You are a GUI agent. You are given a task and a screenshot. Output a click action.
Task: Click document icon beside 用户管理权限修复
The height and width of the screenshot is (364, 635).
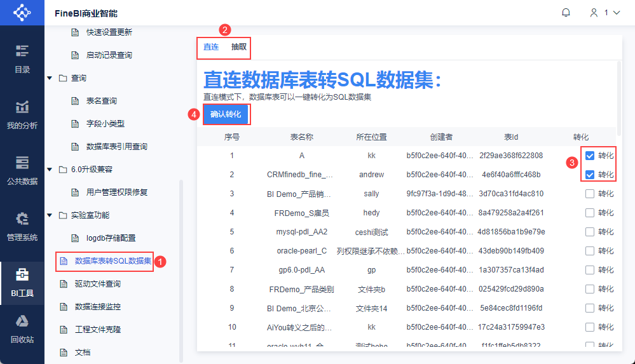click(x=75, y=192)
